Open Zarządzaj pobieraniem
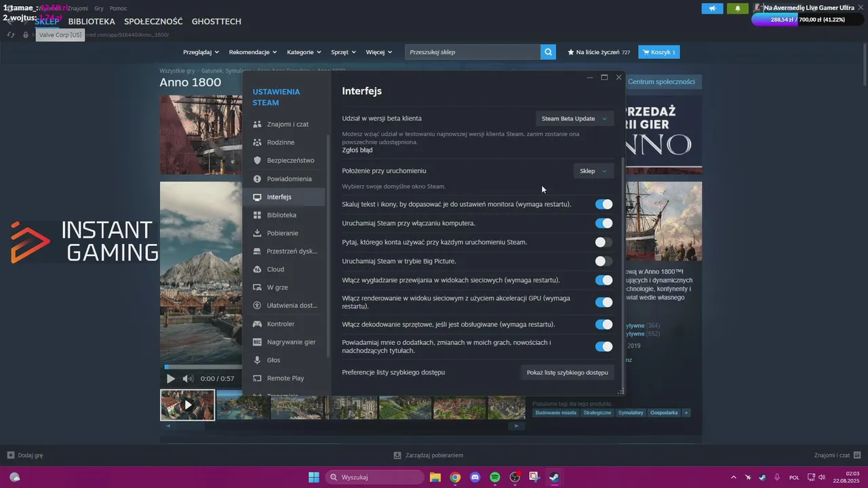 coord(429,455)
